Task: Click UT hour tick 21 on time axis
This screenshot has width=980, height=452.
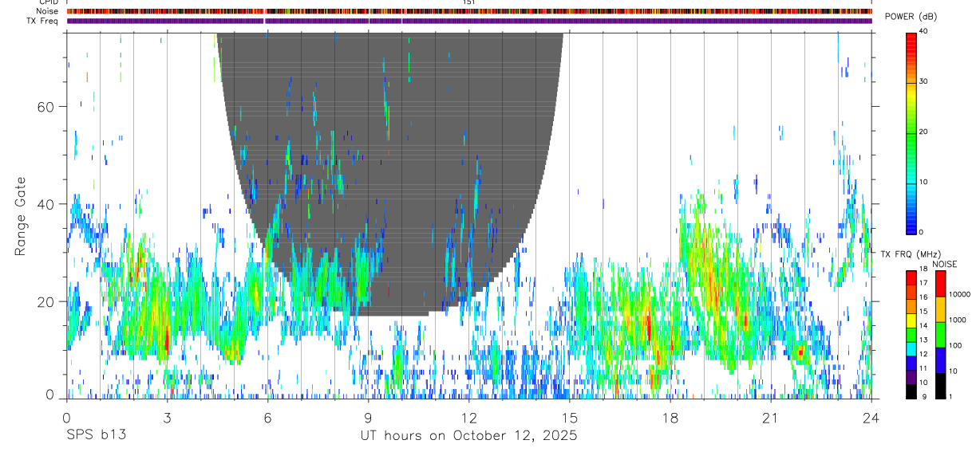Action: point(771,417)
